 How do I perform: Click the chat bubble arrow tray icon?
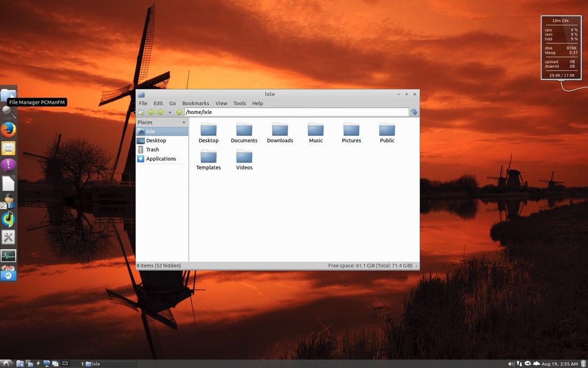[x=528, y=364]
